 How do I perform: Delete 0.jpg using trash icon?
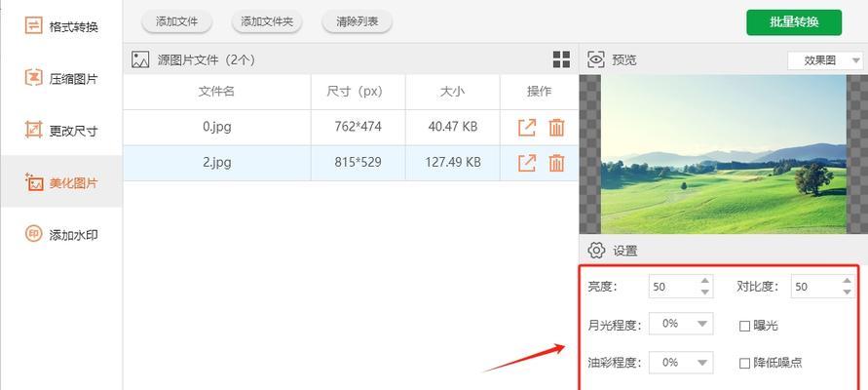point(556,128)
